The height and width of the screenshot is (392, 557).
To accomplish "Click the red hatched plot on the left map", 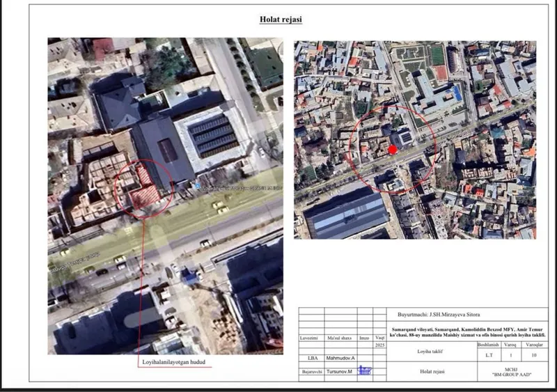I will pyautogui.click(x=145, y=187).
